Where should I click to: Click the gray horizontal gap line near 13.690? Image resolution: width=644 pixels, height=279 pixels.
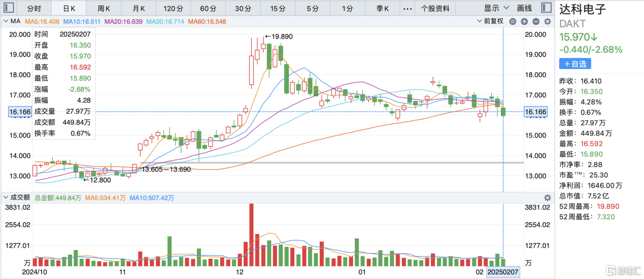[331, 163]
